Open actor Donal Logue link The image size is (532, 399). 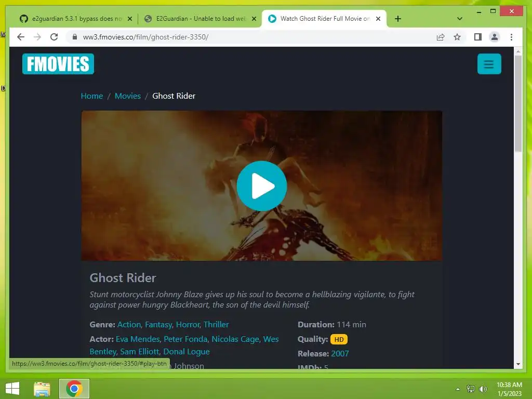pyautogui.click(x=187, y=352)
